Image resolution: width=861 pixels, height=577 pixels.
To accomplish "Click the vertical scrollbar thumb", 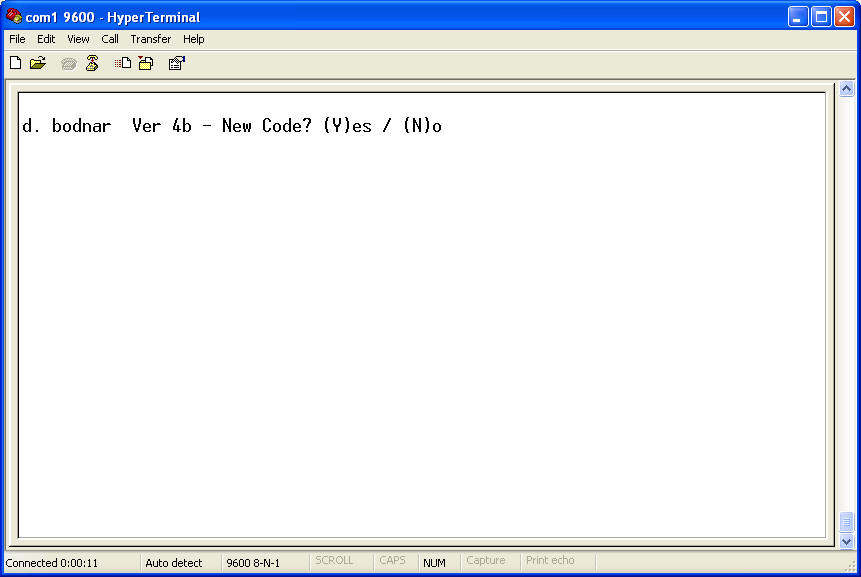I will (846, 522).
